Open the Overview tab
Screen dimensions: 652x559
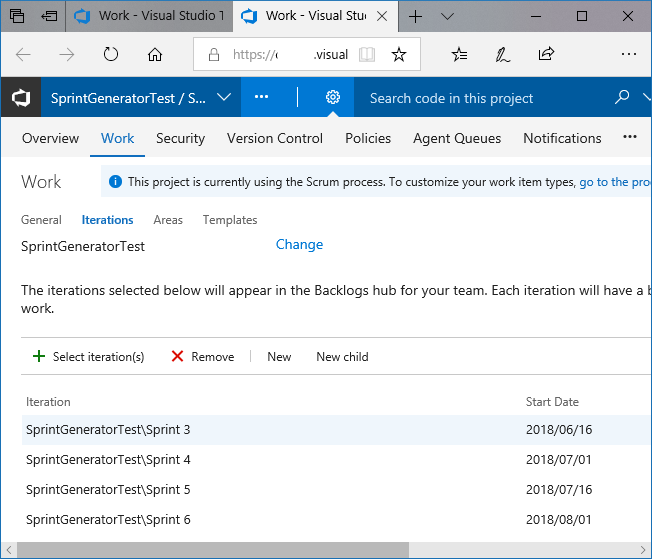pos(50,138)
